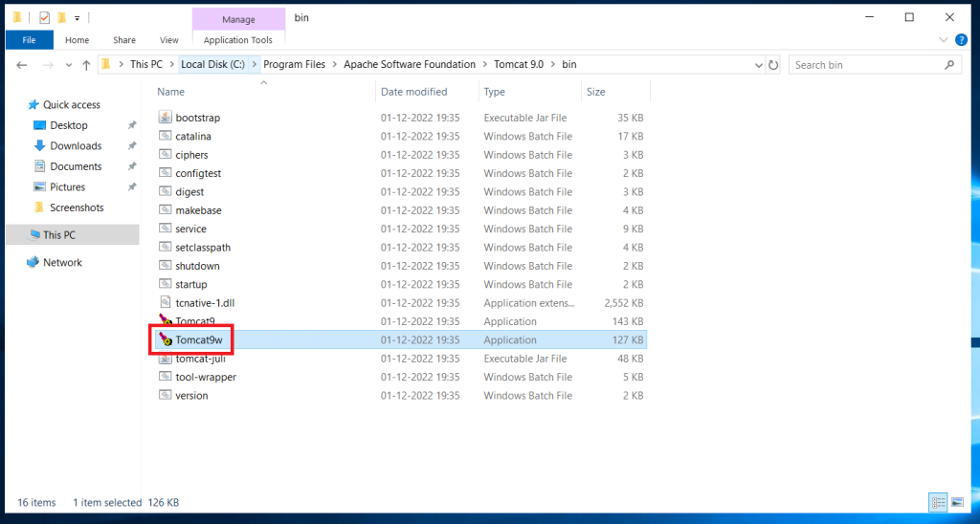Switch to the View ribbon tab
980x524 pixels.
(168, 40)
